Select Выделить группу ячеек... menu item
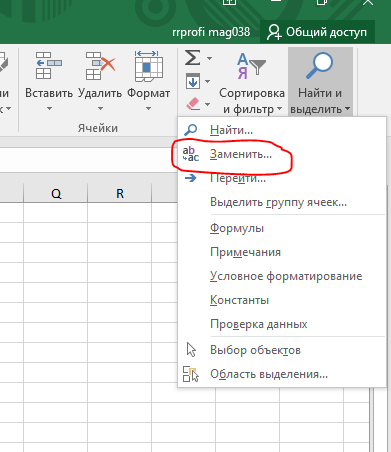This screenshot has width=391, height=452. click(282, 202)
